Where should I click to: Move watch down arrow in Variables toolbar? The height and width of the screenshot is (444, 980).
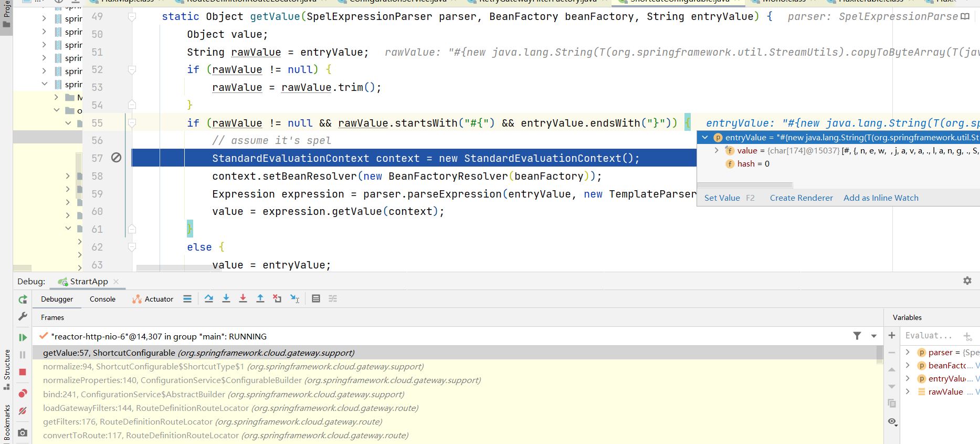pyautogui.click(x=892, y=387)
